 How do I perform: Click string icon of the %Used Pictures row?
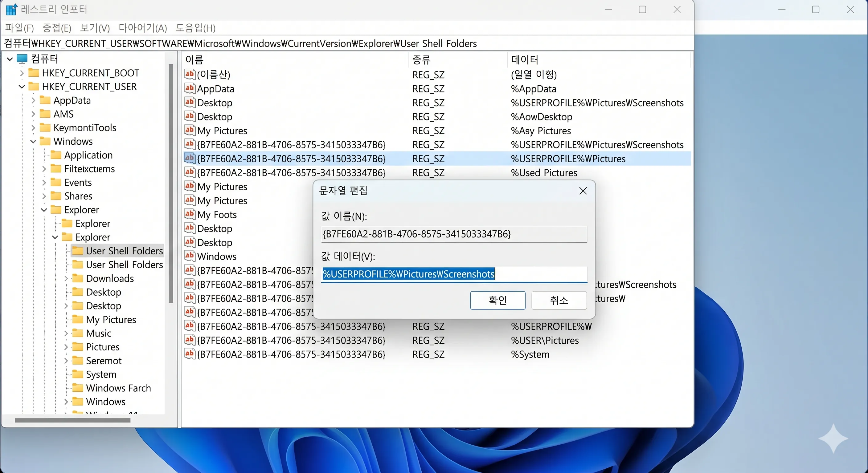point(190,172)
